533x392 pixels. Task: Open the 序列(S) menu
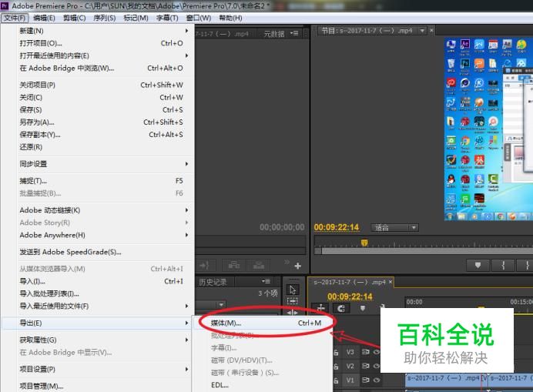pyautogui.click(x=104, y=18)
